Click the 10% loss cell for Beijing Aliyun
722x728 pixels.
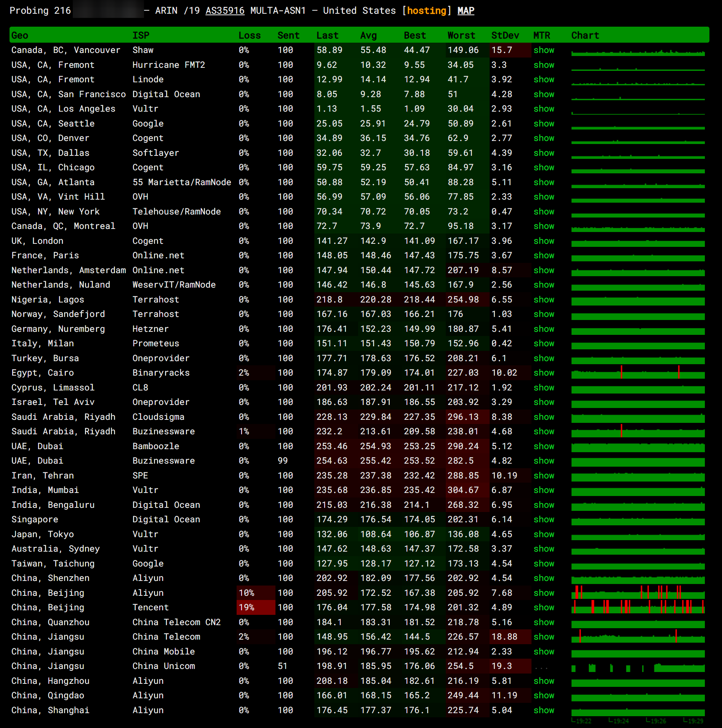point(256,593)
